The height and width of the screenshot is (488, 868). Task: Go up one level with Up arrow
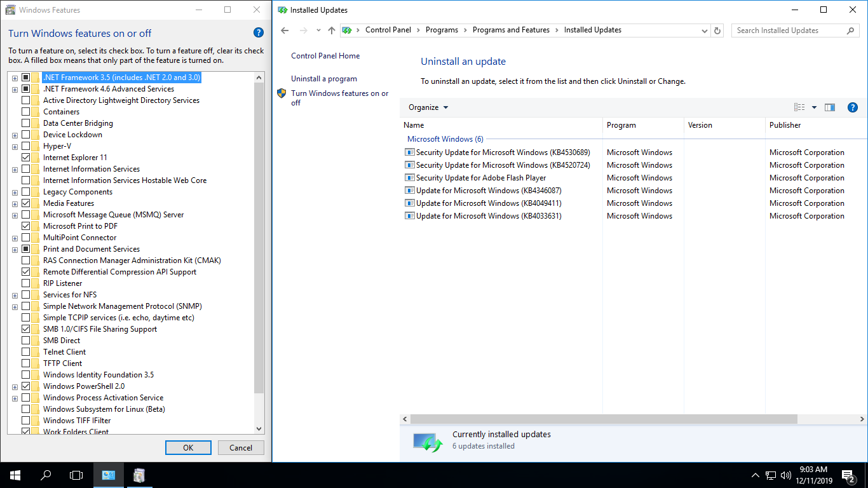point(331,30)
